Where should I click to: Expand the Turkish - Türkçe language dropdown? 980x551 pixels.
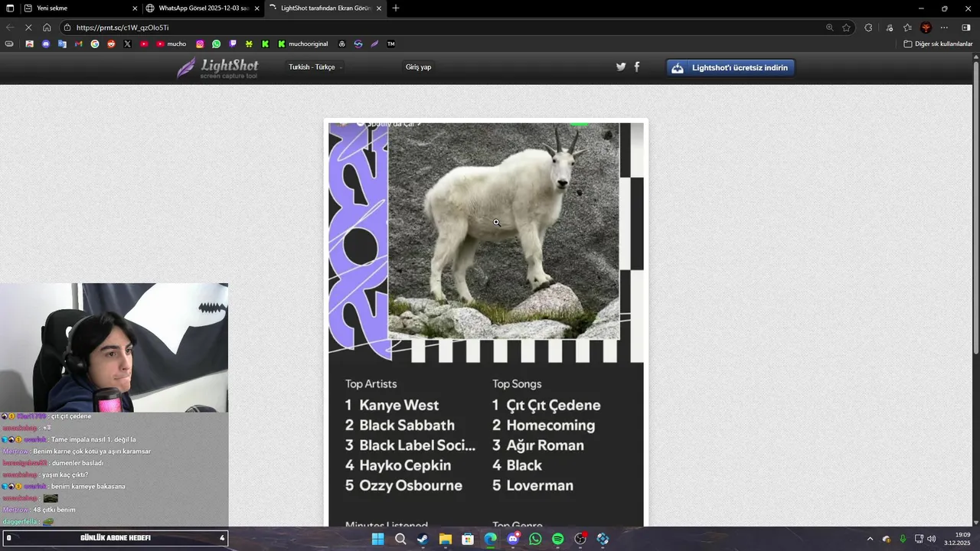coord(315,67)
